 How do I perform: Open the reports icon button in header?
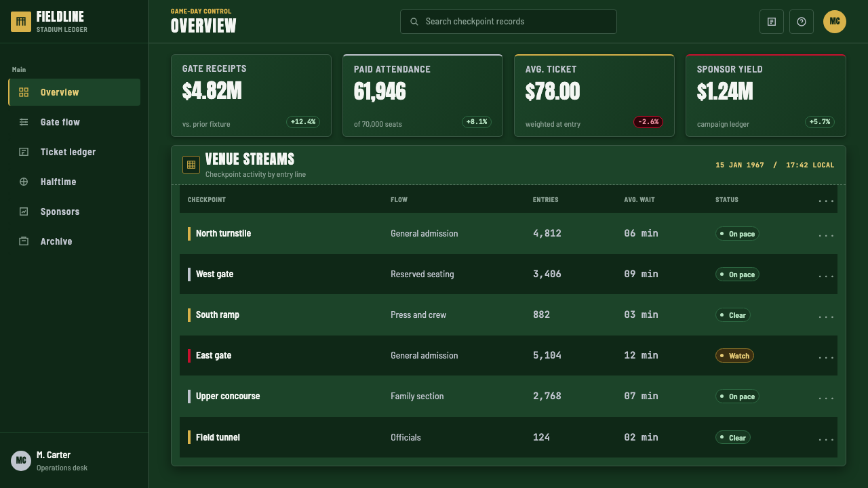coord(772,22)
